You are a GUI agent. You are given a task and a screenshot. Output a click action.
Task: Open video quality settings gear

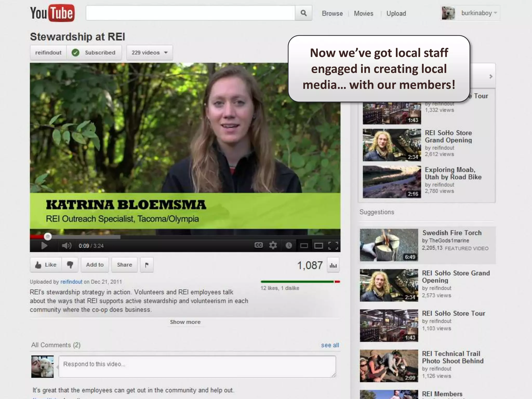coord(273,245)
